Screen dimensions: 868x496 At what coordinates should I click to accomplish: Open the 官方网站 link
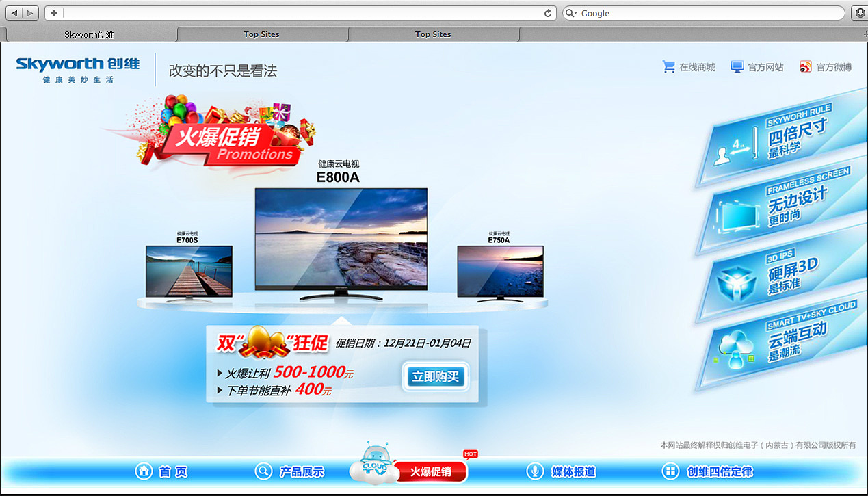[x=765, y=67]
